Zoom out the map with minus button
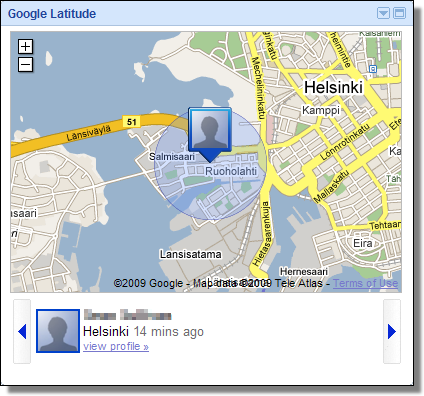Image resolution: width=424 pixels, height=396 pixels. click(25, 65)
